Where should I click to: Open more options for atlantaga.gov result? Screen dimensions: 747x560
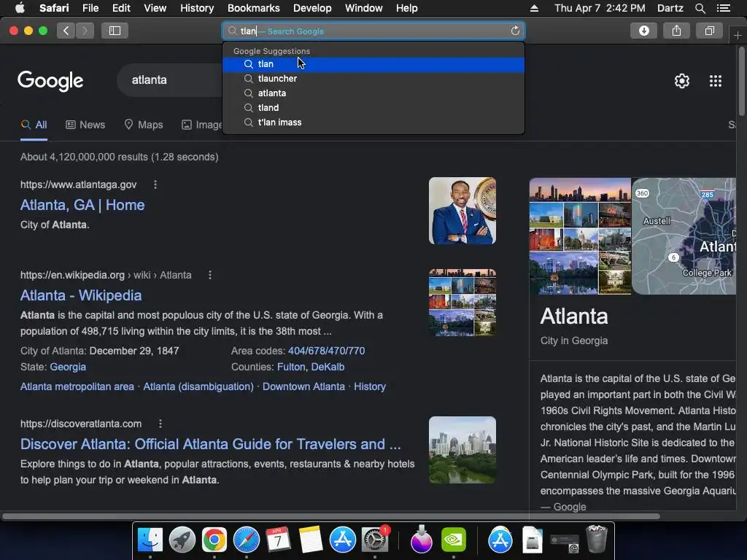[155, 184]
